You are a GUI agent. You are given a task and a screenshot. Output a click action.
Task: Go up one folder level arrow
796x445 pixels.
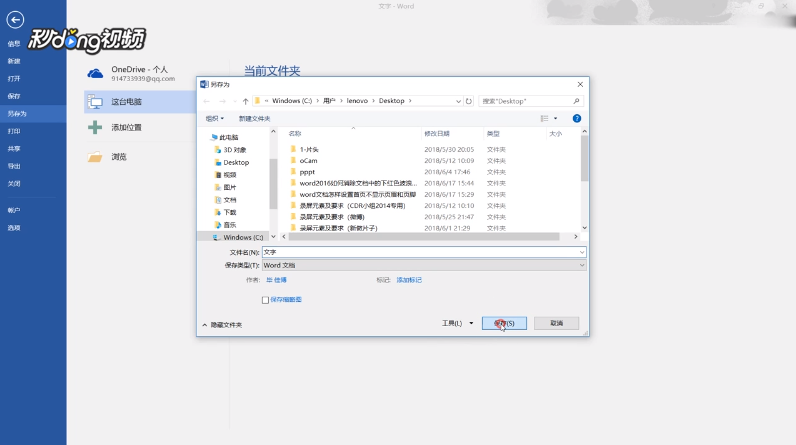pyautogui.click(x=245, y=101)
